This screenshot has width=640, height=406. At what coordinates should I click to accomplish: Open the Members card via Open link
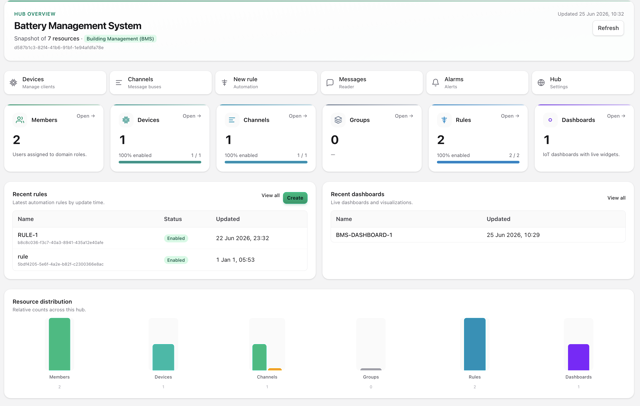point(86,116)
